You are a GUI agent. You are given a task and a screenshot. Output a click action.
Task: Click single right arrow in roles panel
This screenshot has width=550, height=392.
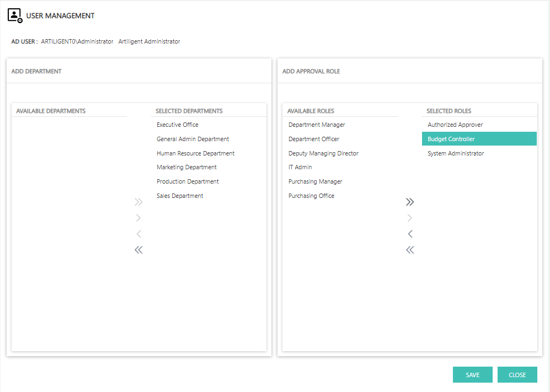[410, 218]
